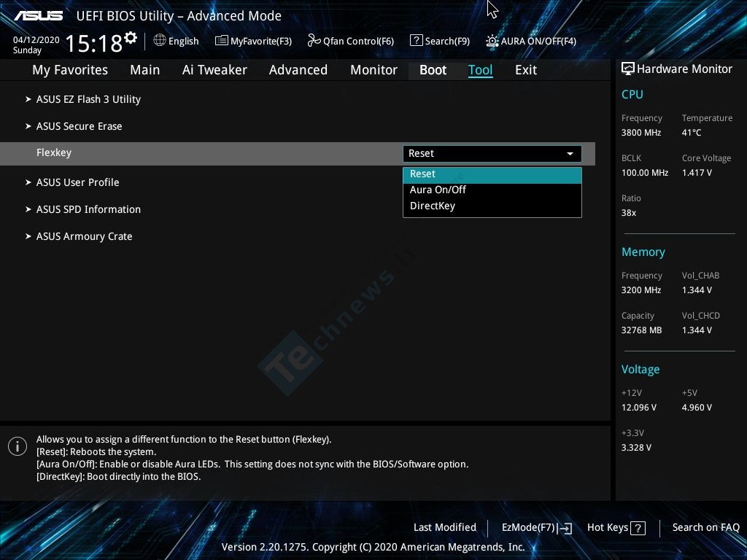Choose Aura On/Off in Flexkey list
This screenshot has width=747, height=560.
(x=492, y=190)
